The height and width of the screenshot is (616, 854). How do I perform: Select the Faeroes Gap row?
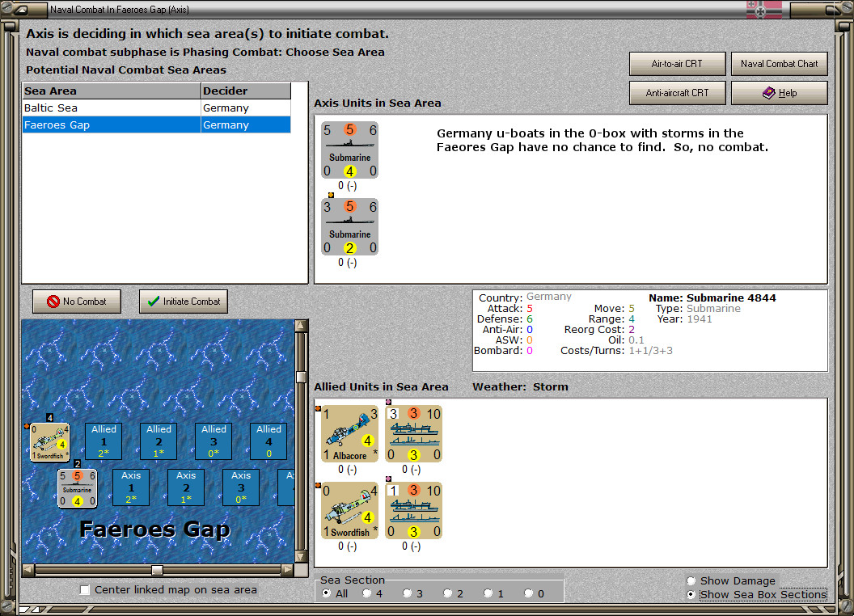pyautogui.click(x=156, y=124)
